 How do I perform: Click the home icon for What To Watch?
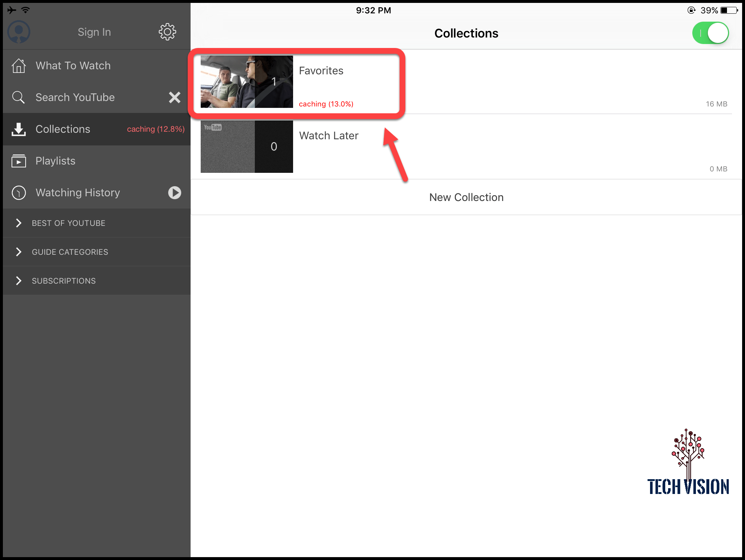pyautogui.click(x=19, y=66)
